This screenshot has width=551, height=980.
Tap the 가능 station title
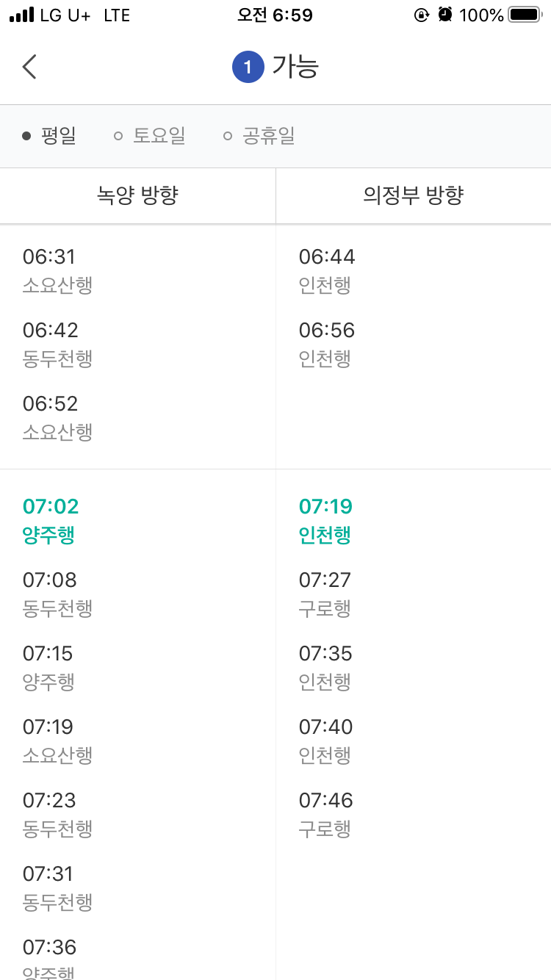pyautogui.click(x=295, y=67)
